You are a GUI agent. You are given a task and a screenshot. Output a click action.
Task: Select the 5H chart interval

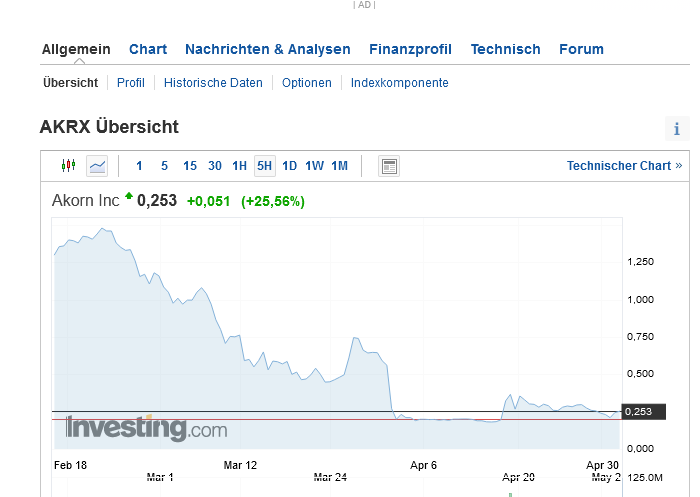point(264,166)
